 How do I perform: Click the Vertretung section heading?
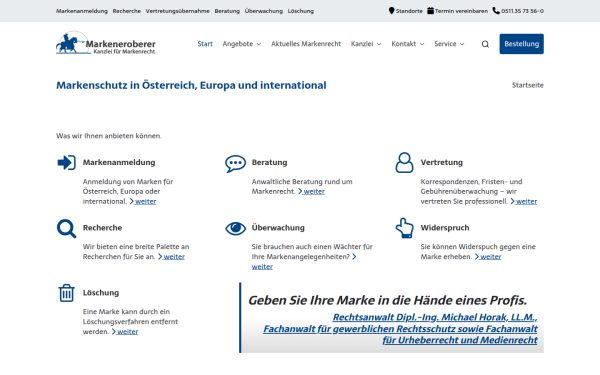point(442,162)
